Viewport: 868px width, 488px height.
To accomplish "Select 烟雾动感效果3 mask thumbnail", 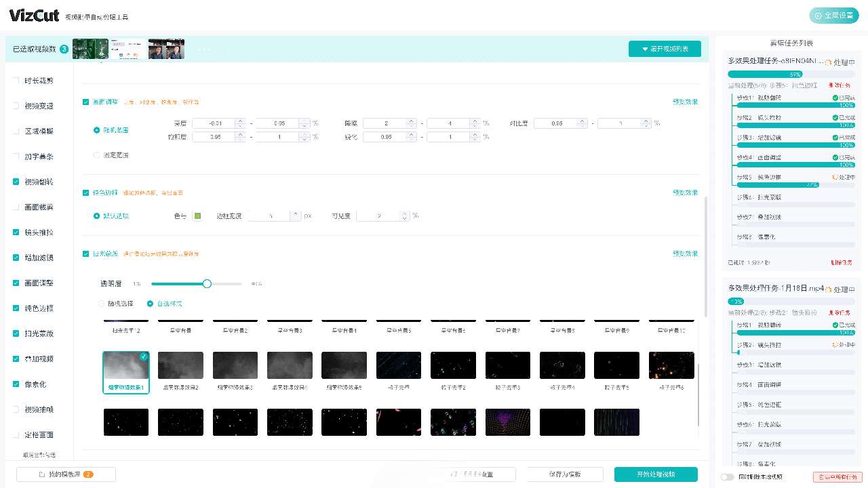I will tap(235, 365).
